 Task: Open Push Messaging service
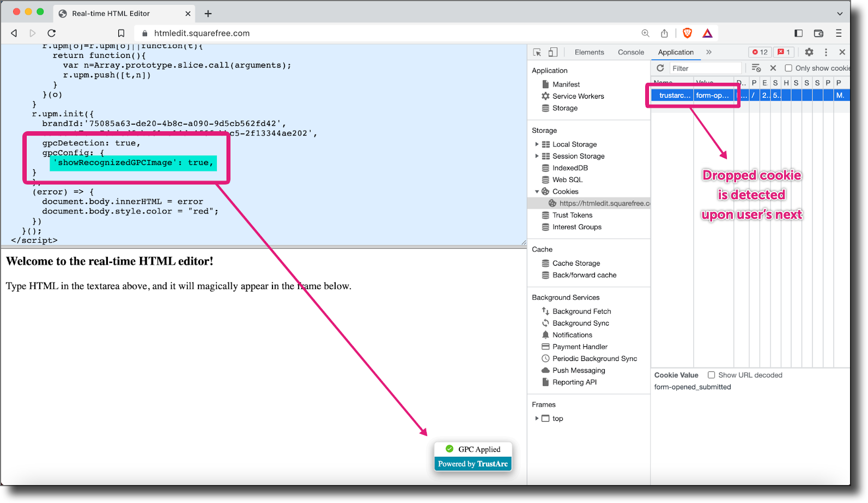point(578,371)
